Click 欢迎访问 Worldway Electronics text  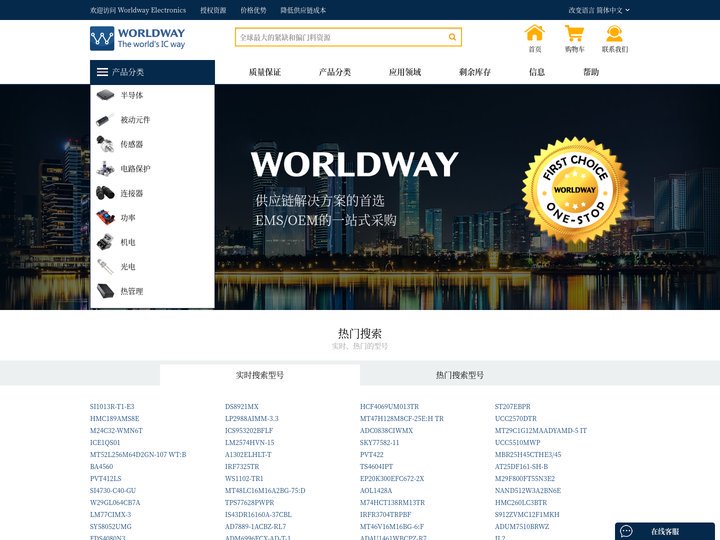tap(138, 10)
